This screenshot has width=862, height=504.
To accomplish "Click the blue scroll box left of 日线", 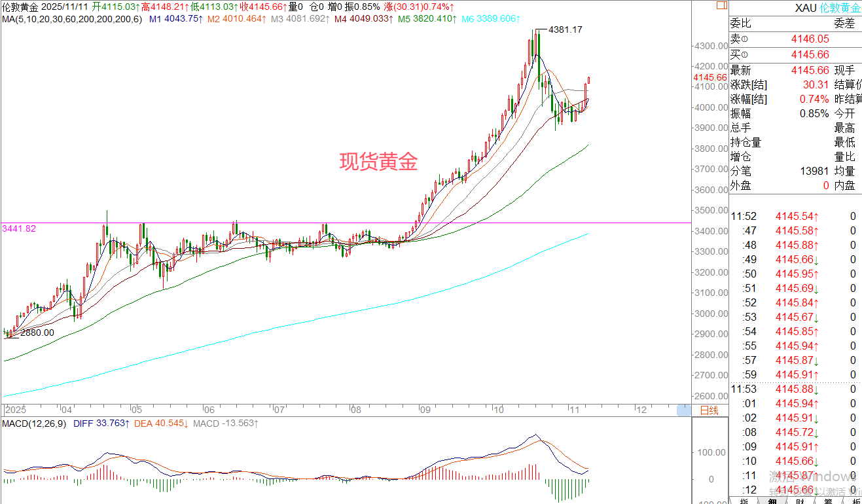I will pos(684,410).
